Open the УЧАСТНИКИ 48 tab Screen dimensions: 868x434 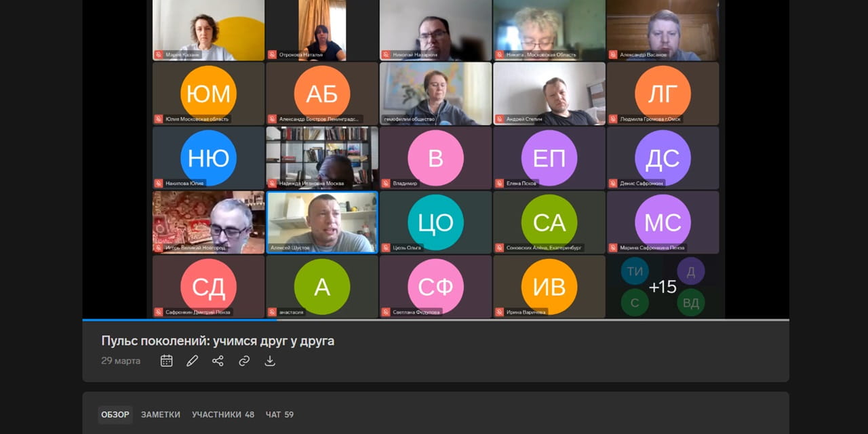pyautogui.click(x=223, y=414)
